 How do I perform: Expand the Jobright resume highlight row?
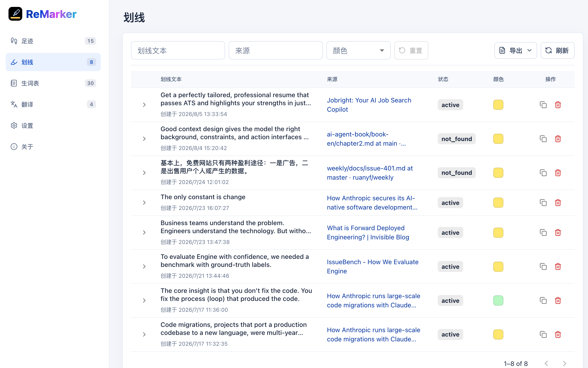(x=144, y=105)
